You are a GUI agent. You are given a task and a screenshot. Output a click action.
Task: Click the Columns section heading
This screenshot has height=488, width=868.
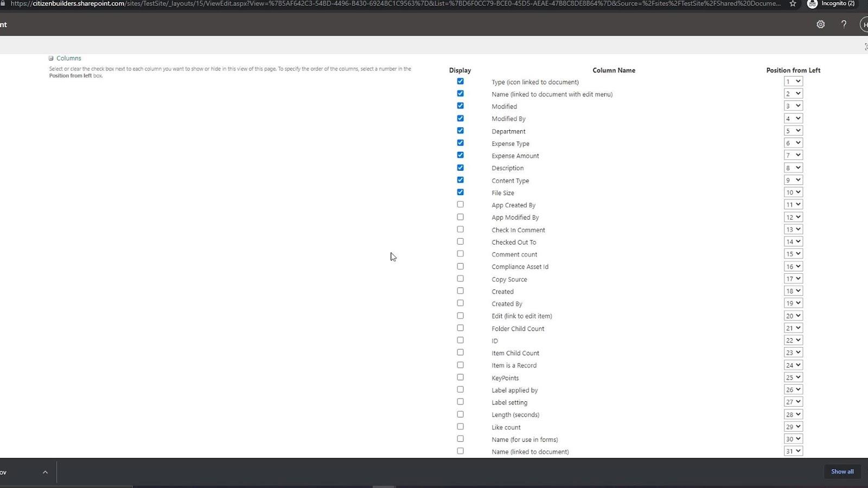pyautogui.click(x=69, y=58)
